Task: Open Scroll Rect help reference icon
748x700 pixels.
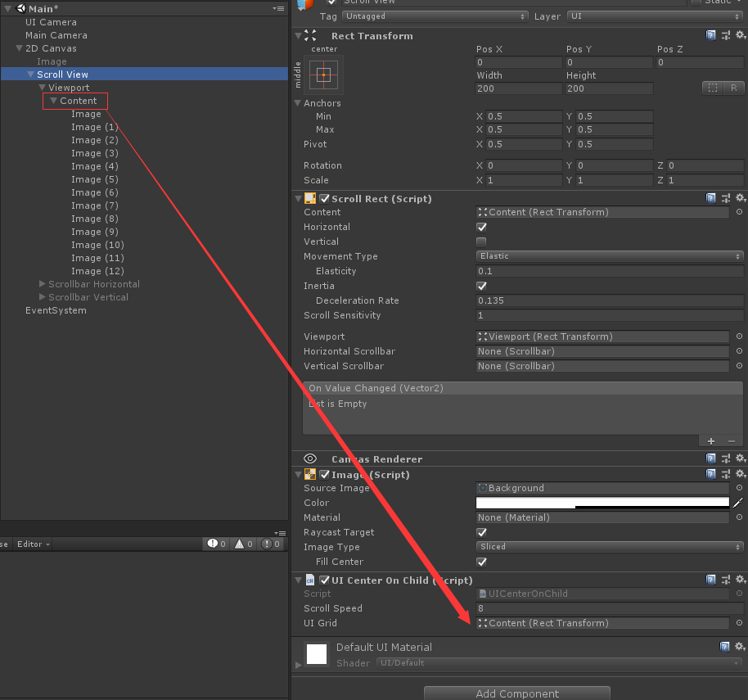Action: (x=711, y=198)
